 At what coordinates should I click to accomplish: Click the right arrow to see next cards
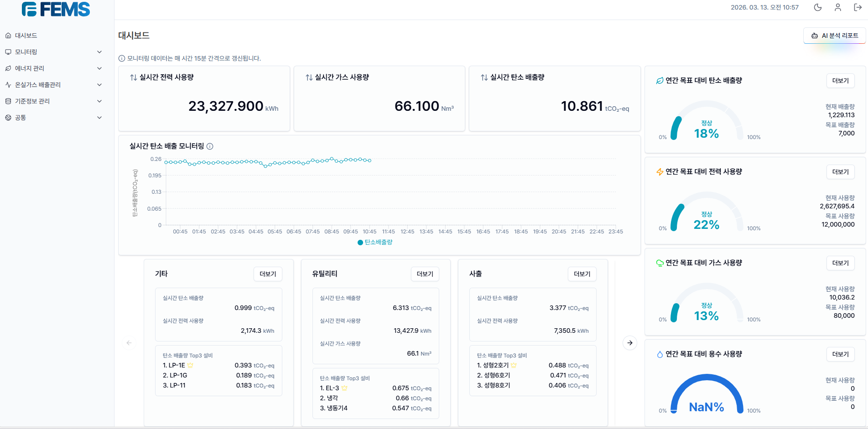pos(629,343)
